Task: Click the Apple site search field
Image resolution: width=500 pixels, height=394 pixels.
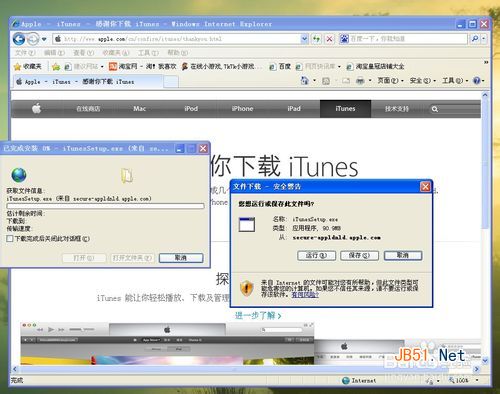Action: 455,109
